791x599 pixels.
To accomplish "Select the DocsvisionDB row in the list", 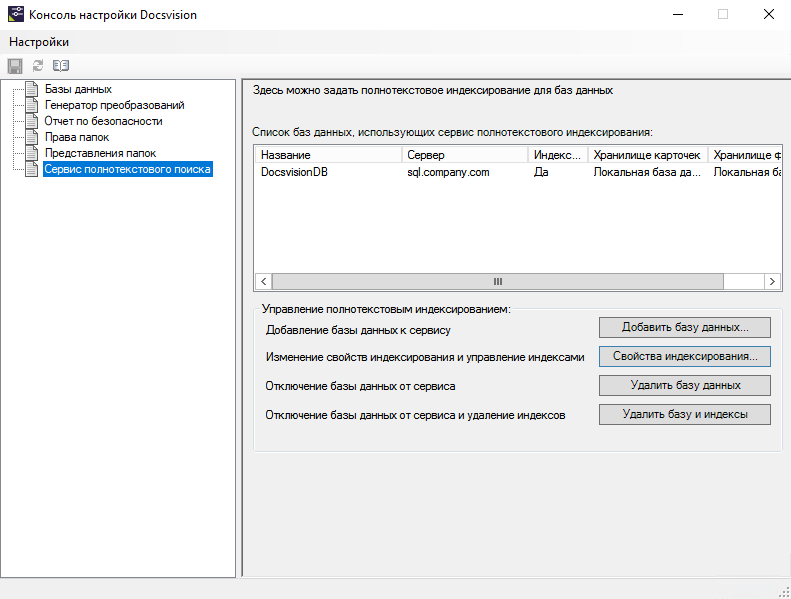I will pos(295,172).
